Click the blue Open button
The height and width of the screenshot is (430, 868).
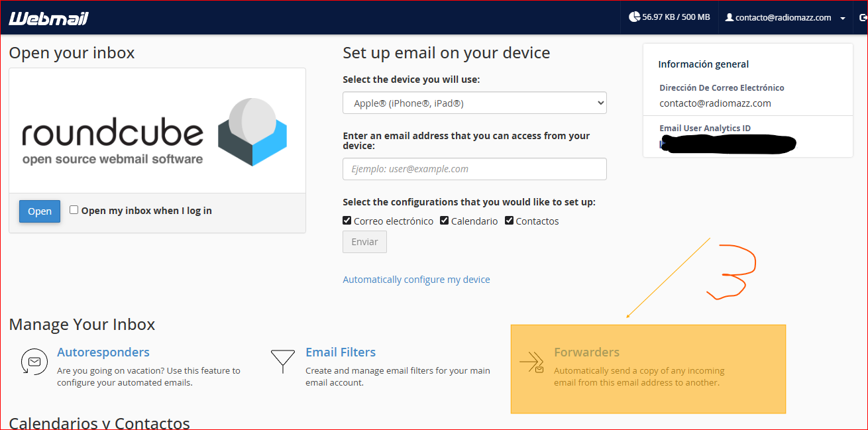pos(40,211)
